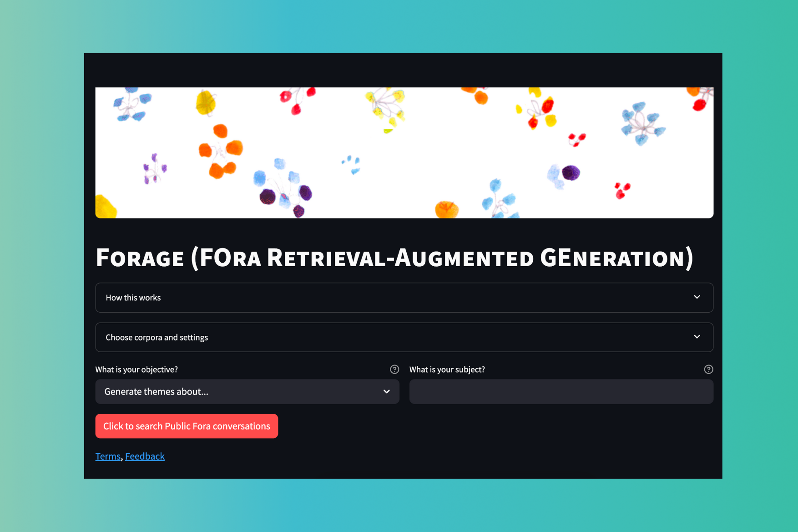Click the What is your objective? label
The width and height of the screenshot is (798, 532).
pos(136,370)
